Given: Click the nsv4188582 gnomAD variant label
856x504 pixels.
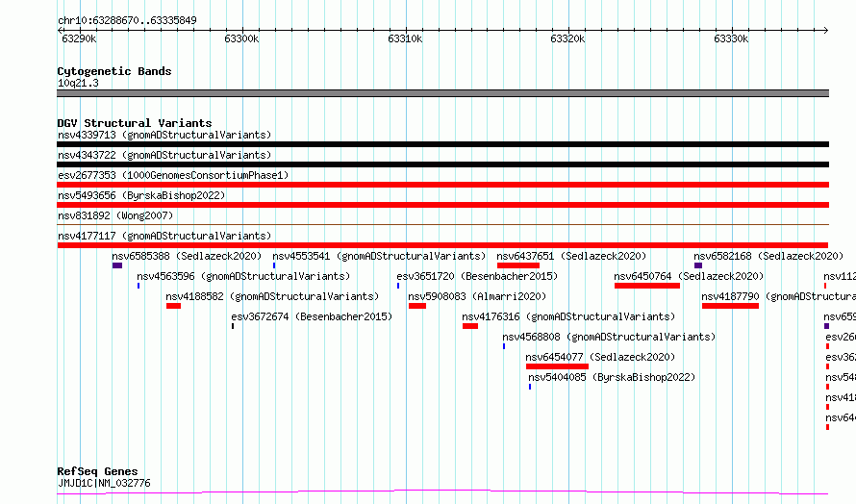Looking at the screenshot, I should 272,296.
